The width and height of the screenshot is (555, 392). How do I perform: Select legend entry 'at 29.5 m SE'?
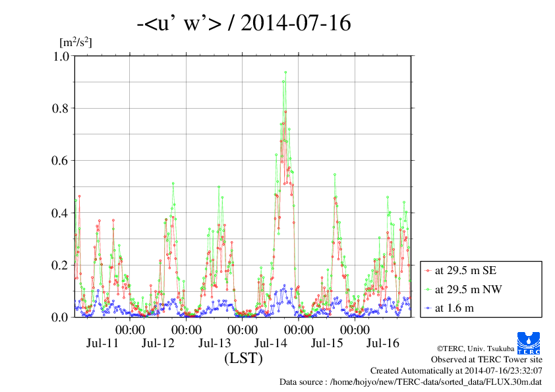click(x=466, y=270)
